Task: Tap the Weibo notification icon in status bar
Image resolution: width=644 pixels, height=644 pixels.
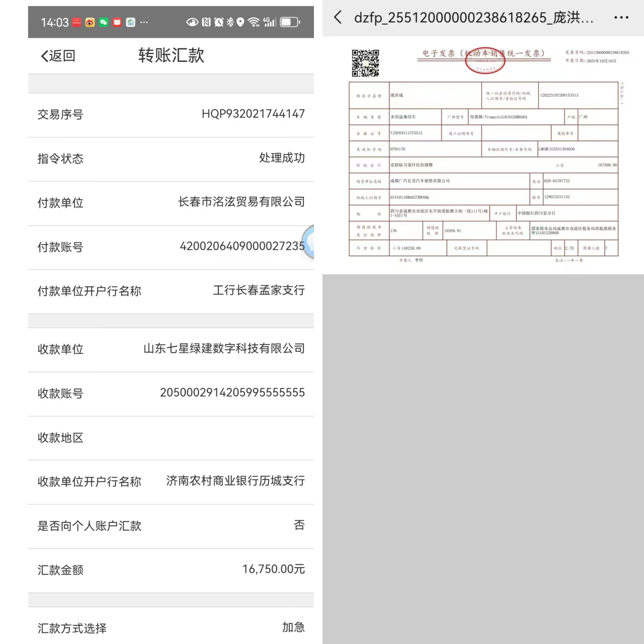Action: [x=90, y=22]
